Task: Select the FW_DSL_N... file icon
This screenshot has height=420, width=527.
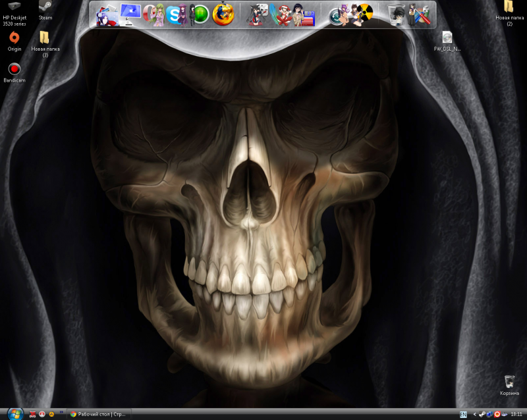Action: pos(447,41)
